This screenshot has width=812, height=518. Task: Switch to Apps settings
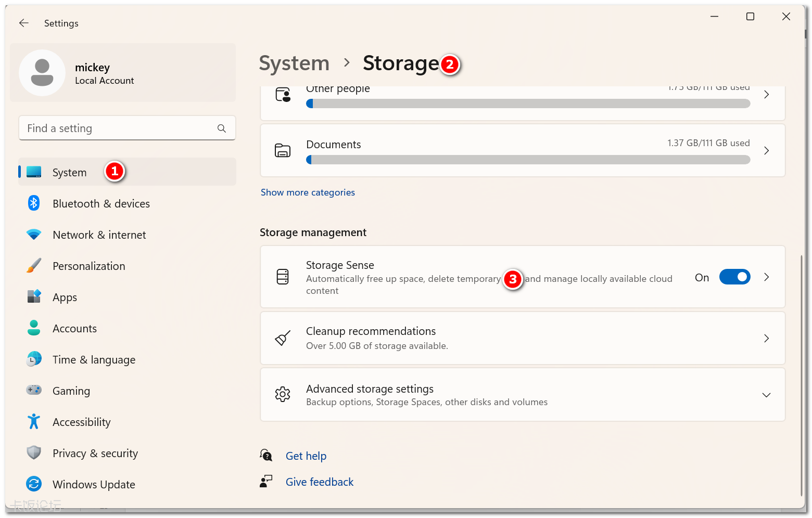[127, 297]
